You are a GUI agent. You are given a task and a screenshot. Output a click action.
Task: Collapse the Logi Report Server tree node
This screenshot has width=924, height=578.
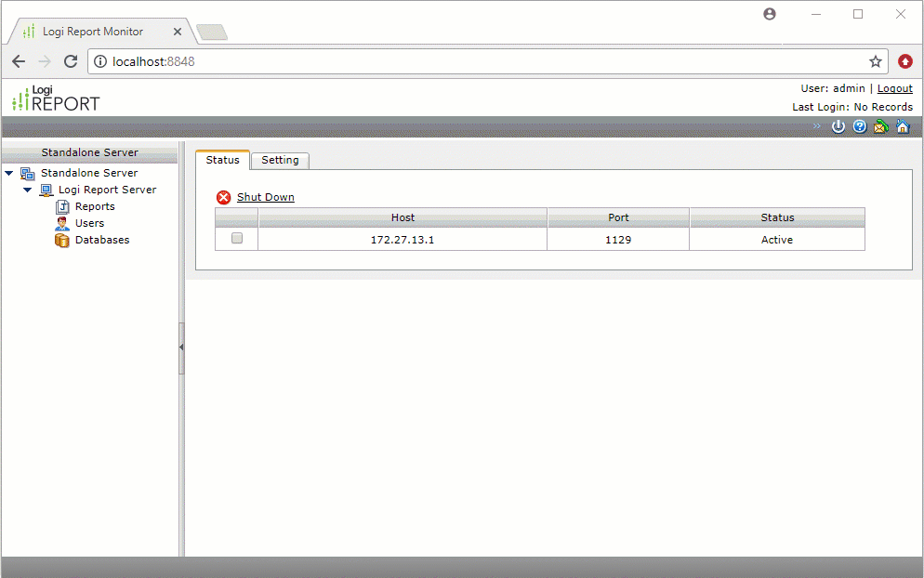pyautogui.click(x=27, y=190)
